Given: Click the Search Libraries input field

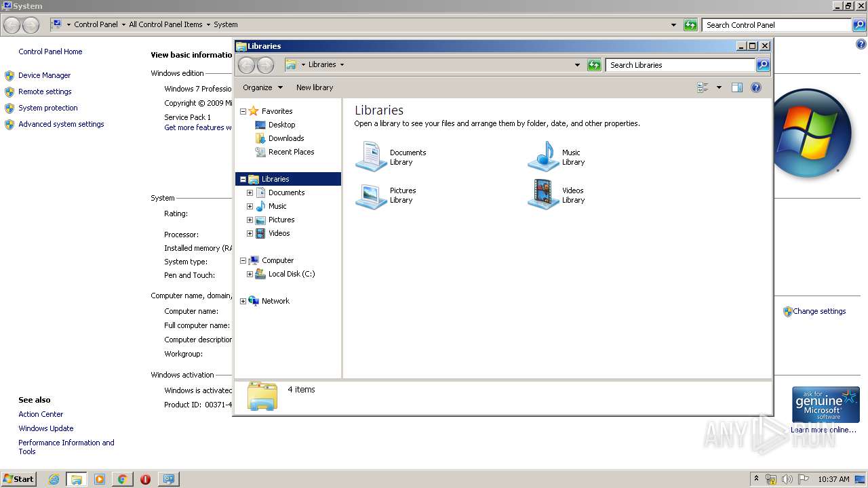Looking at the screenshot, I should pos(680,65).
